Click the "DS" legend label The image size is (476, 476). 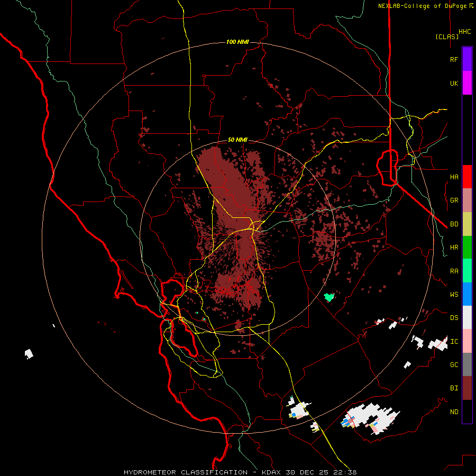[454, 318]
